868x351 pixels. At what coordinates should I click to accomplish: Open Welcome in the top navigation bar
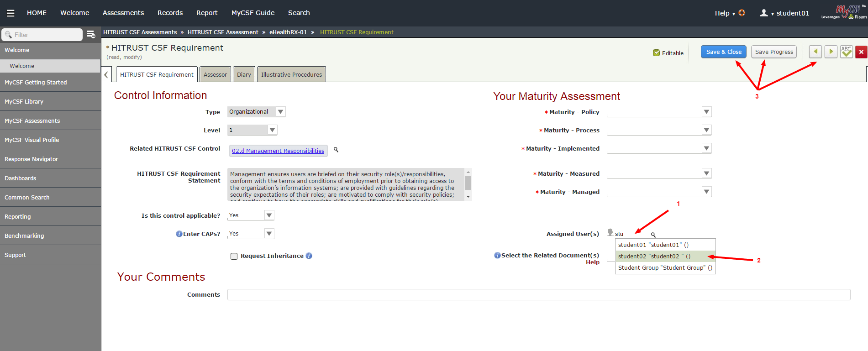click(x=75, y=13)
